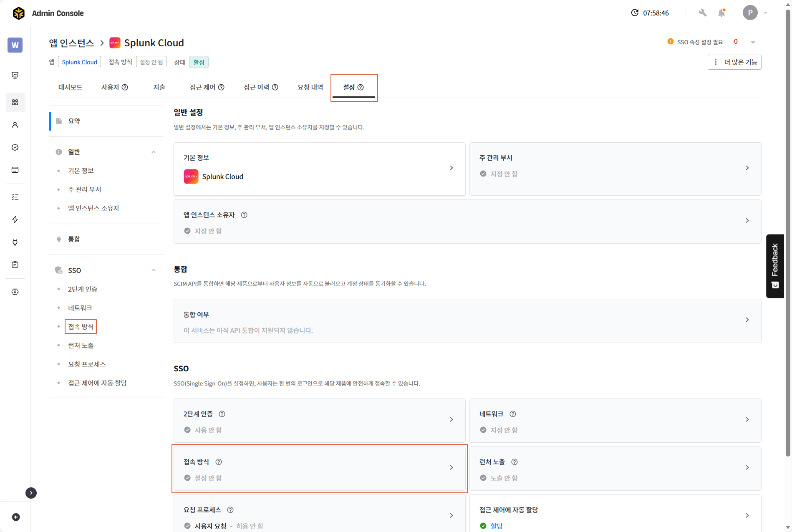Expand the sidebar with round arrow button
792x532 pixels.
click(x=31, y=493)
